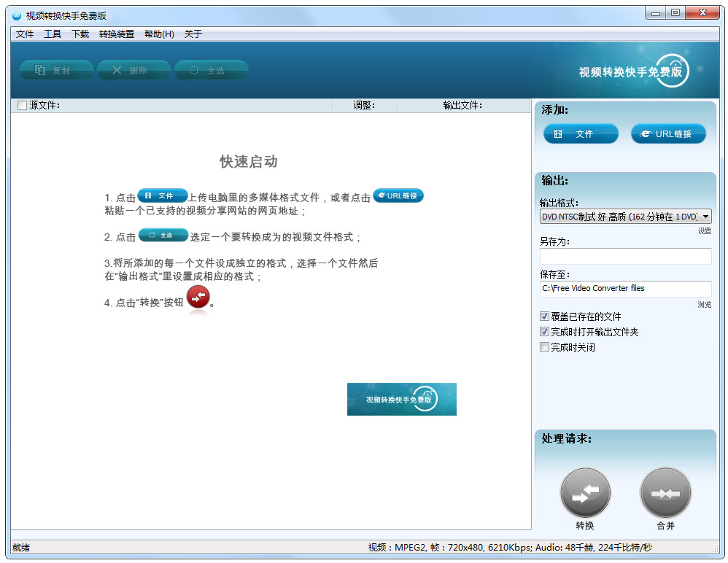Click the 复制 (Copy) toolbar icon

point(56,70)
